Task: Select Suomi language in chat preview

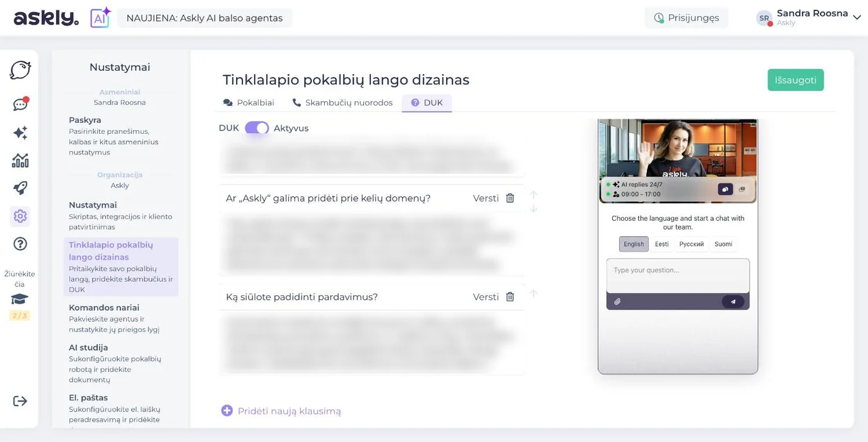Action: (723, 244)
